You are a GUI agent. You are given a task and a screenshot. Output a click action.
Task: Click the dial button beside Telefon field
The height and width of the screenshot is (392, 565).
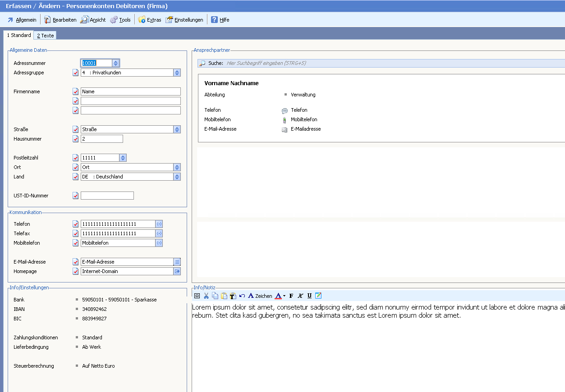click(159, 224)
